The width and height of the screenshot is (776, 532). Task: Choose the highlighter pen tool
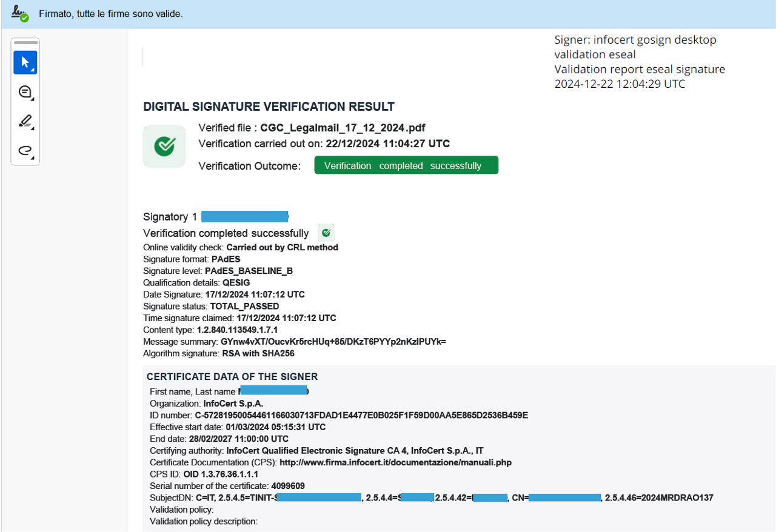(x=25, y=121)
